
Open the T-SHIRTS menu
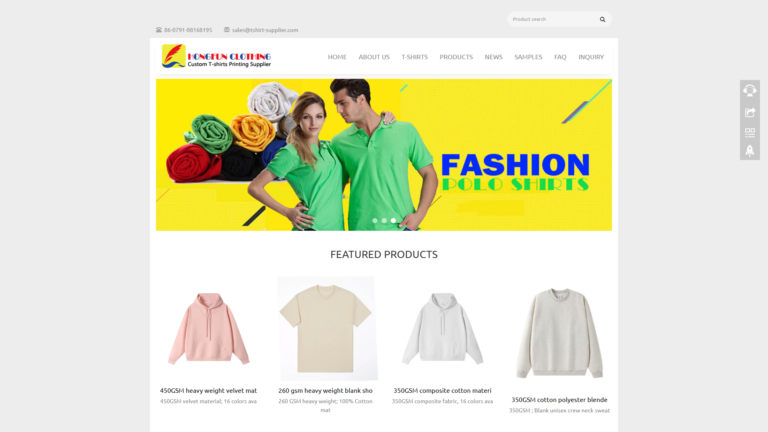pos(414,57)
